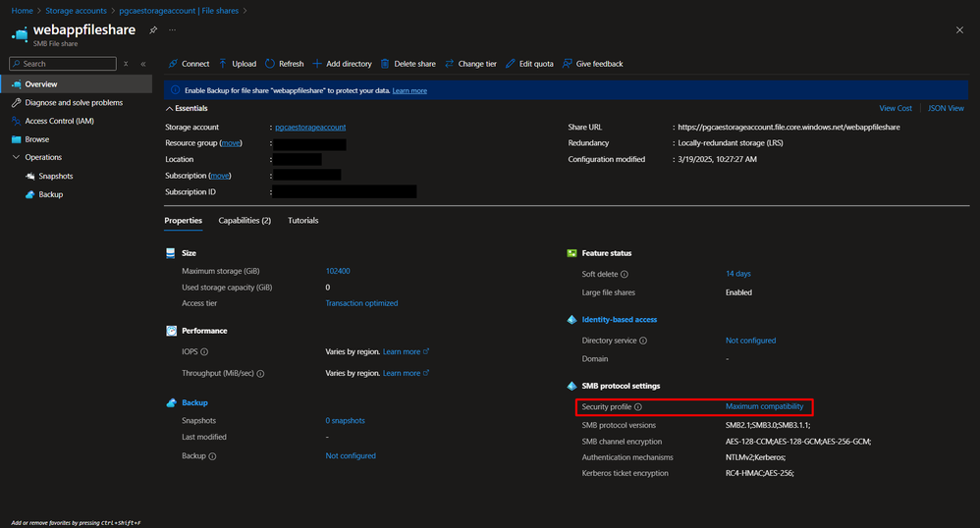This screenshot has width=980, height=528.
Task: Refresh the file share view
Action: pyautogui.click(x=285, y=64)
